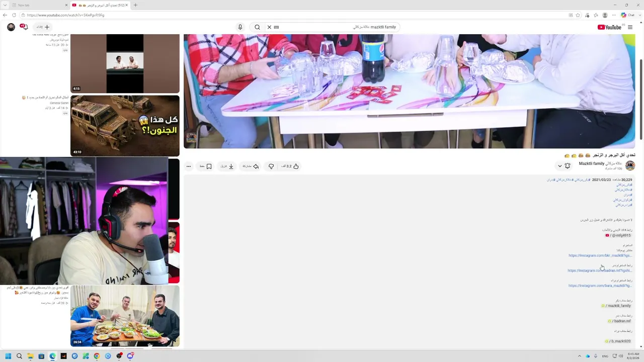
Task: Play the 43:10 golden car video
Action: 125,126
